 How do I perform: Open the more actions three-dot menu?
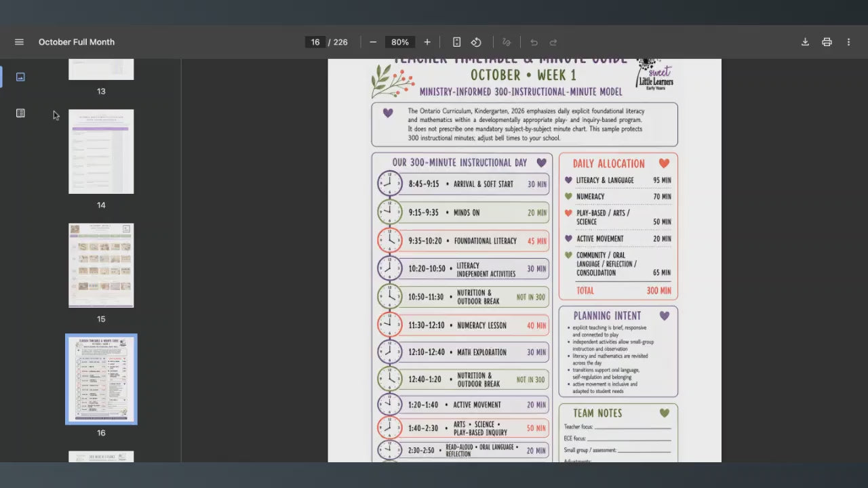[848, 42]
